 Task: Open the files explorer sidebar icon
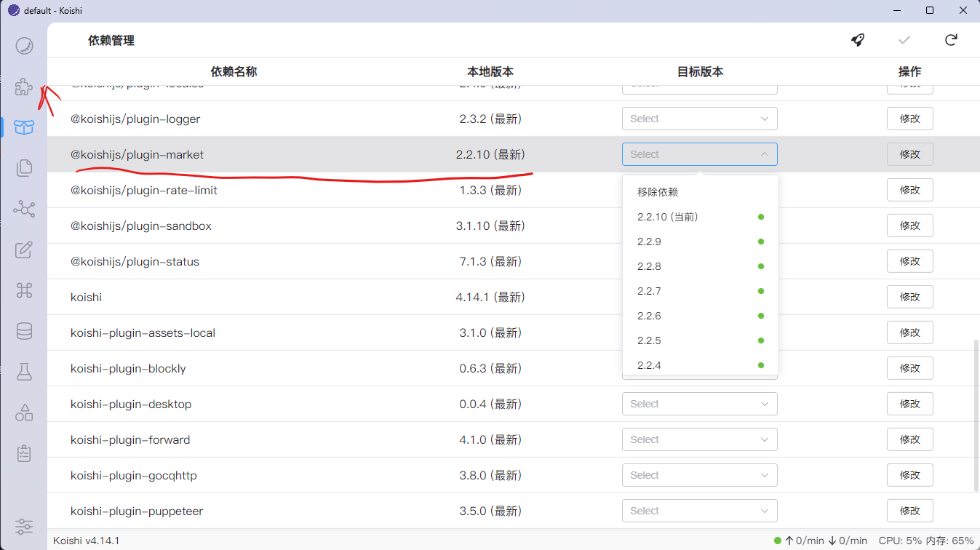[x=24, y=168]
